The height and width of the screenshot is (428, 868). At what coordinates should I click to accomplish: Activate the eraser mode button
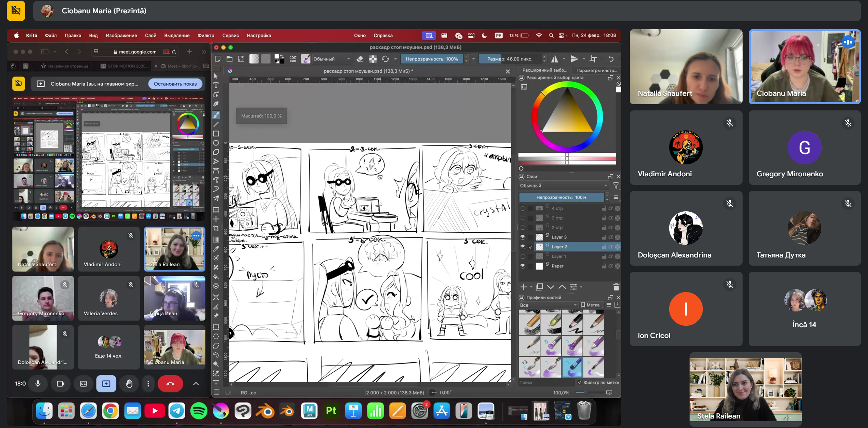[x=360, y=59]
